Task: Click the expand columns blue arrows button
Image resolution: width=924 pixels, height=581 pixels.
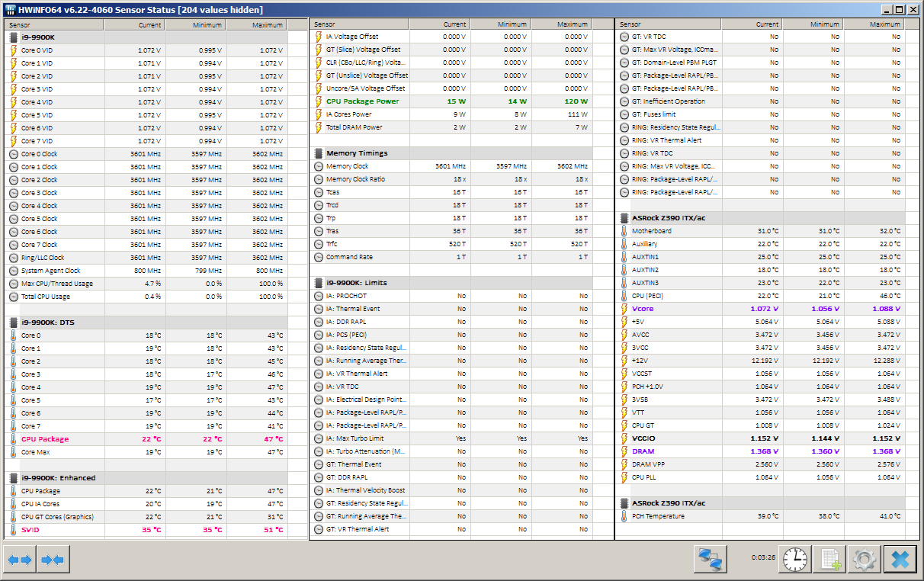Action: 20,560
